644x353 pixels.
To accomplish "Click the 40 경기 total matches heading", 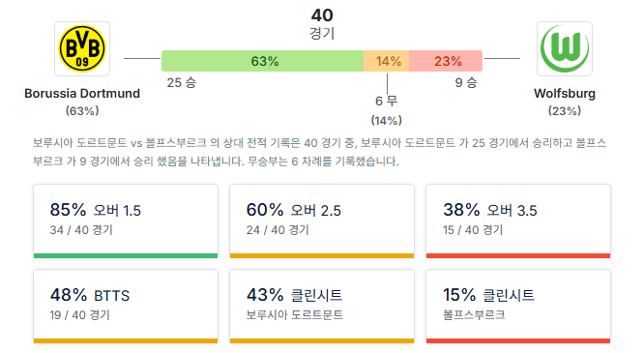I will tap(322, 24).
